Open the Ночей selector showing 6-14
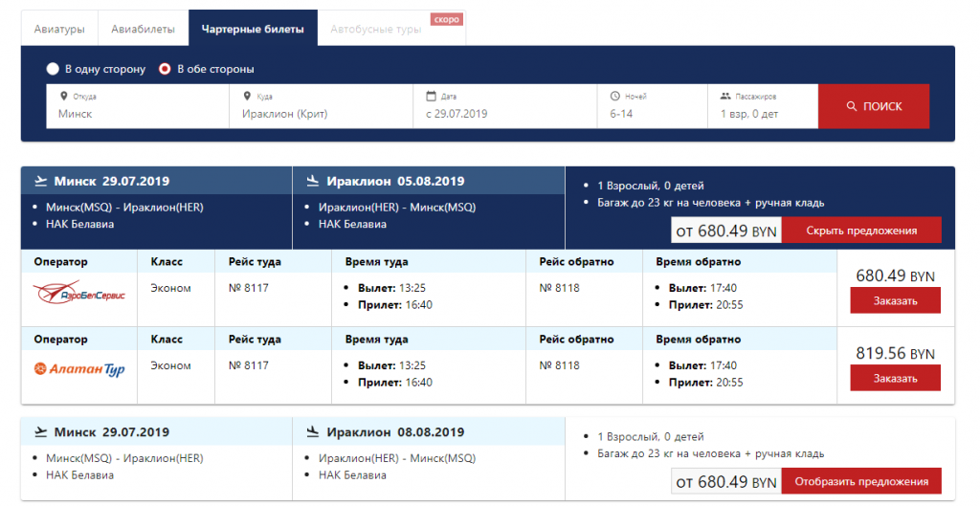Viewport: 980px width, 506px height. coord(653,106)
